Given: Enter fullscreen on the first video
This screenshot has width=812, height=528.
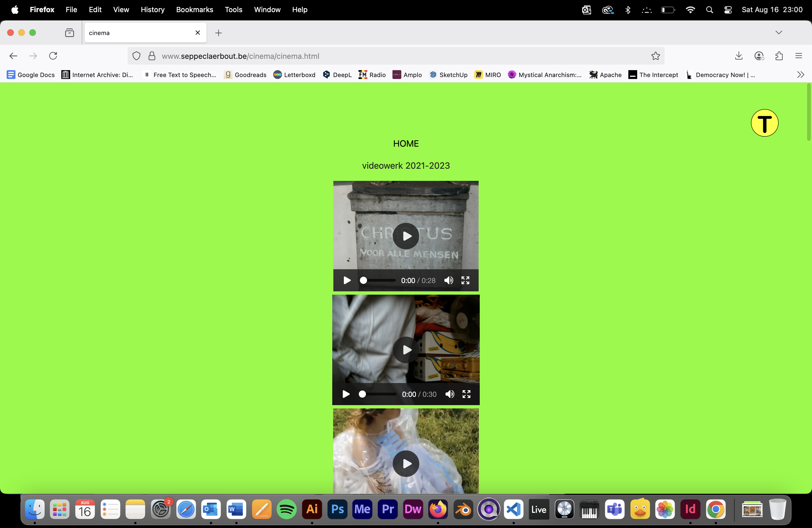Looking at the screenshot, I should [465, 280].
